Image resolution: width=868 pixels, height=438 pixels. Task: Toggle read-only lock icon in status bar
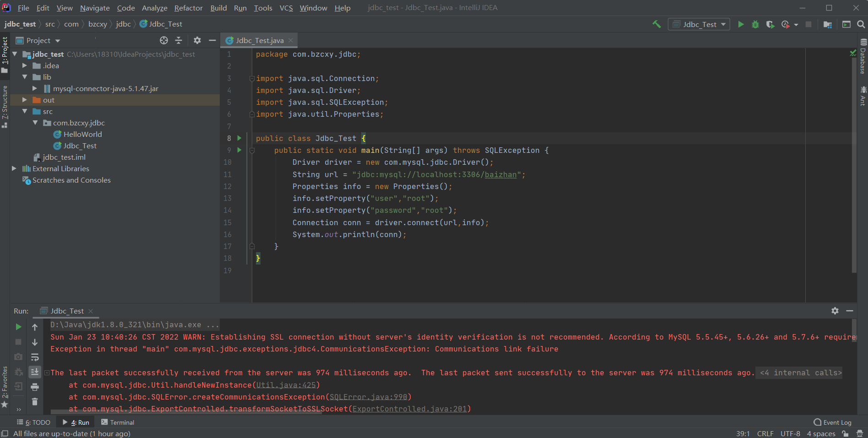[x=845, y=433]
